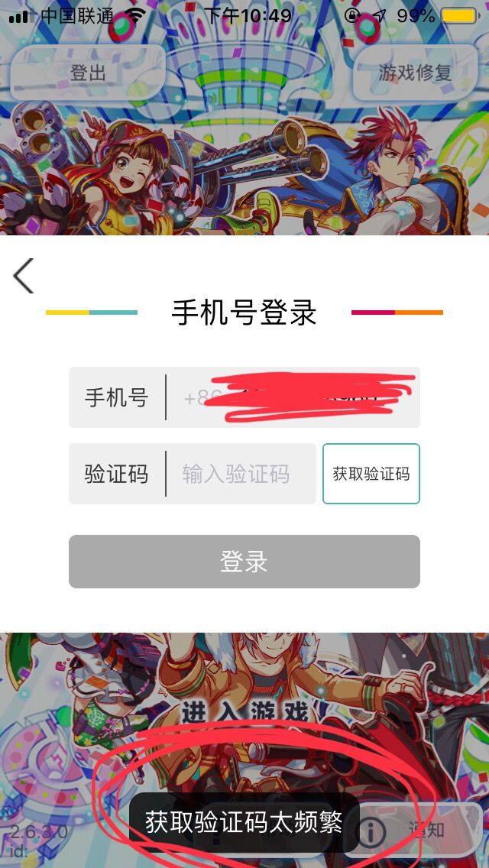The height and width of the screenshot is (868, 489).
Task: Tap the version 2.6.3.0 label
Action: [39, 832]
